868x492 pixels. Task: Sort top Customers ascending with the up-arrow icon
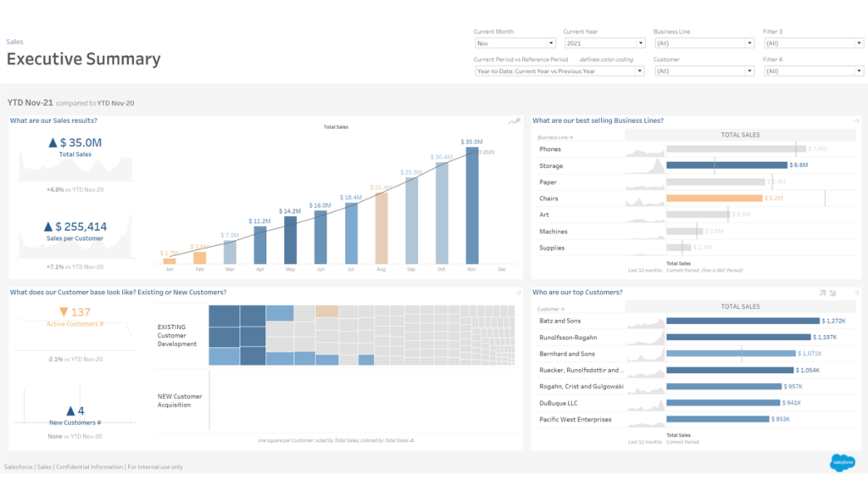pos(822,293)
